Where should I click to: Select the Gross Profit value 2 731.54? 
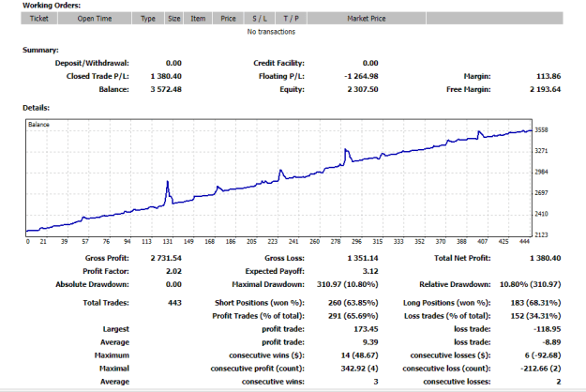(166, 258)
